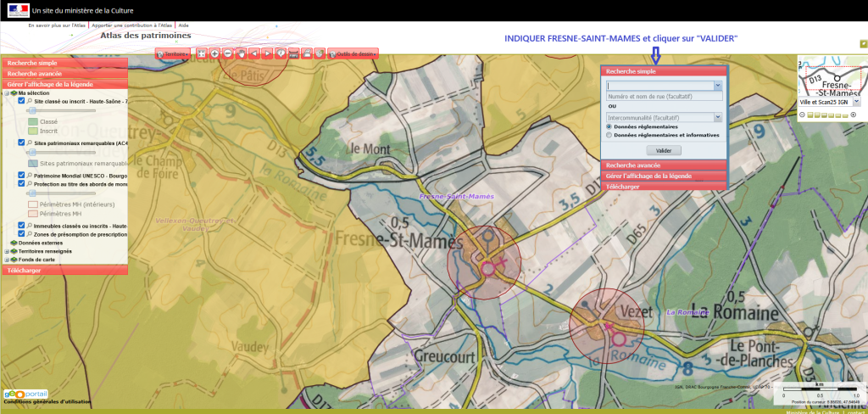Select Données réglementaires et informatives radio option
This screenshot has height=414, width=868.
[609, 134]
